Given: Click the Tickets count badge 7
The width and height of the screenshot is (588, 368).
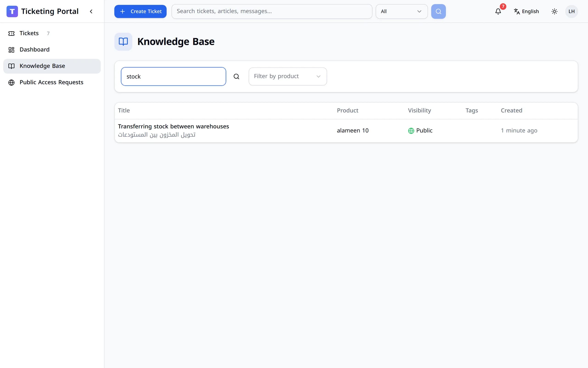Looking at the screenshot, I should (x=48, y=33).
